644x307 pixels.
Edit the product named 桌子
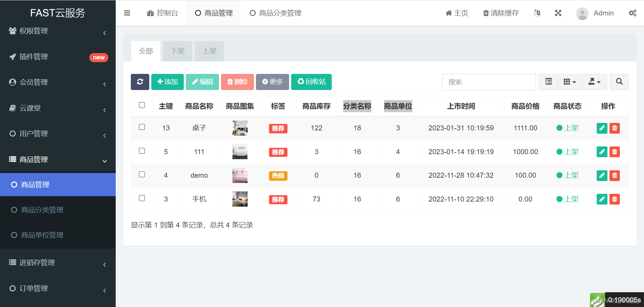tap(602, 128)
